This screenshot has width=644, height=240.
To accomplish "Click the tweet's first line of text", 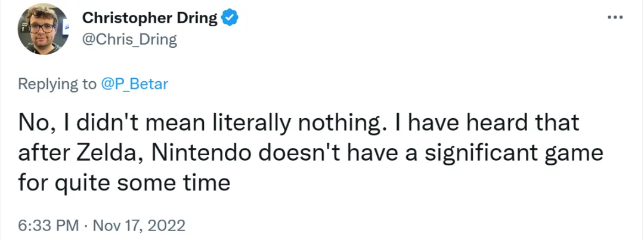I will tap(298, 124).
